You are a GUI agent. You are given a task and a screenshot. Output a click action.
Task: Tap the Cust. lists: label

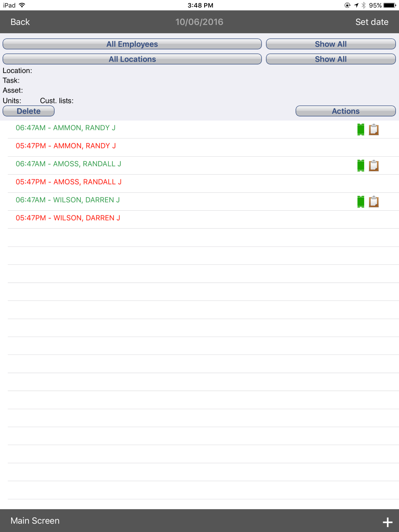(57, 100)
